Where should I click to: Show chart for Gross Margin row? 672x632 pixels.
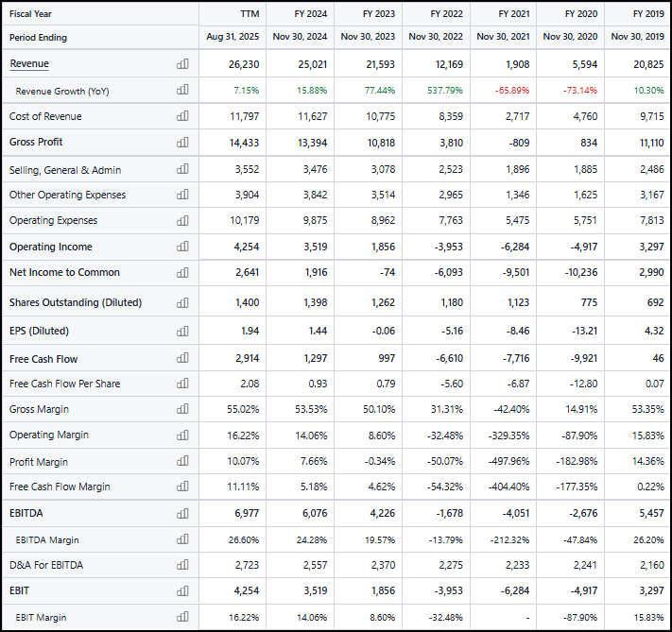[182, 410]
